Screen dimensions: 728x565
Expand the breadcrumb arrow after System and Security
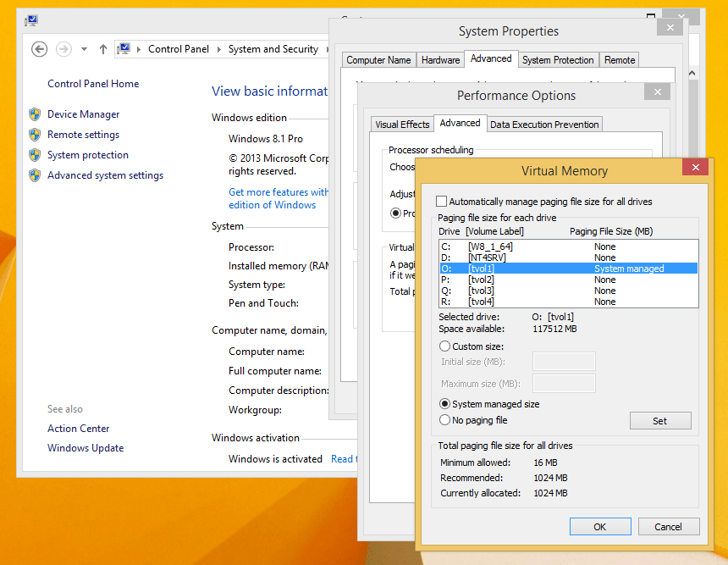pyautogui.click(x=325, y=49)
